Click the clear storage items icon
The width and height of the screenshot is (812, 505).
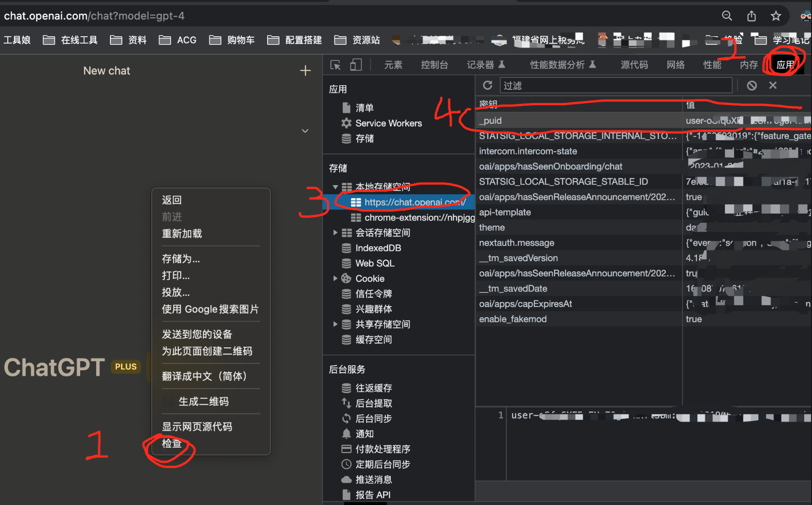751,85
